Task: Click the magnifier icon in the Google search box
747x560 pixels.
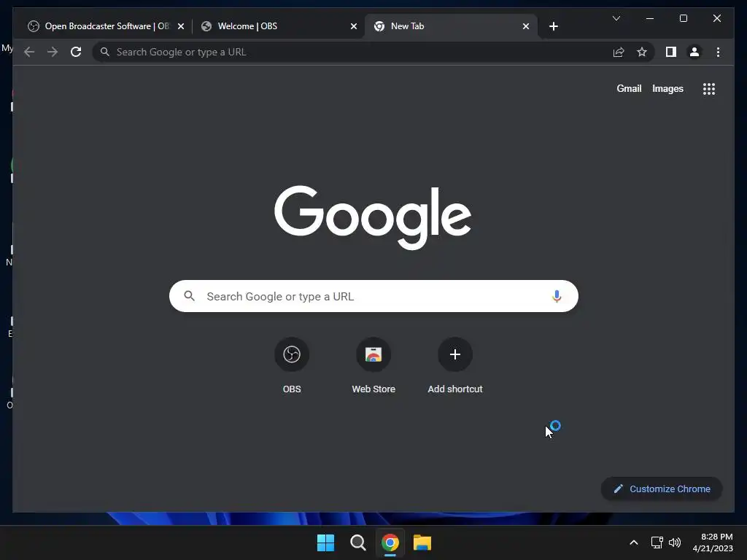Action: pyautogui.click(x=189, y=296)
